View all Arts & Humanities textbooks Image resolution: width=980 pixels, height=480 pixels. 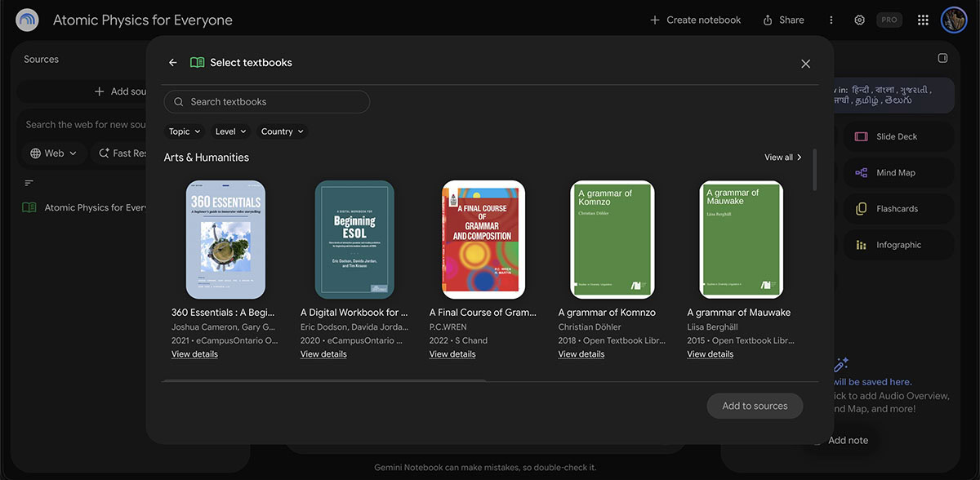pyautogui.click(x=783, y=158)
